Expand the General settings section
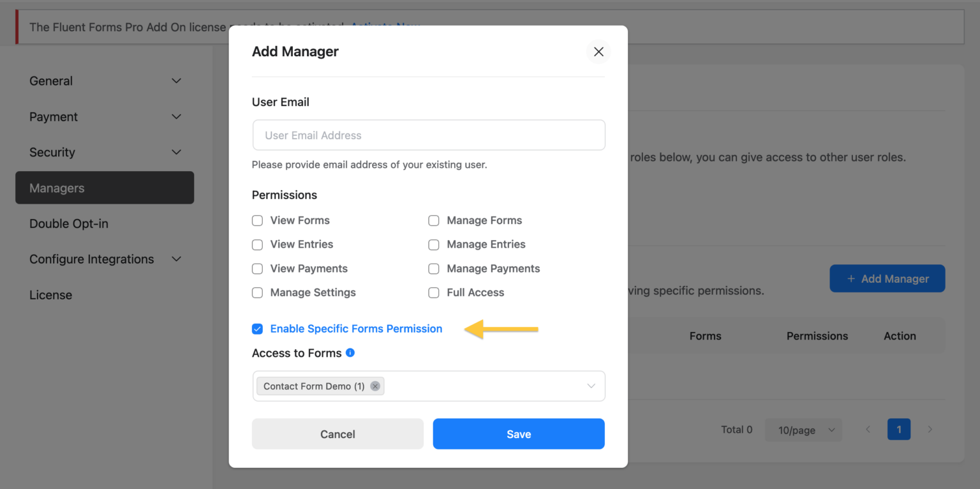Image resolution: width=980 pixels, height=489 pixels. 176,80
